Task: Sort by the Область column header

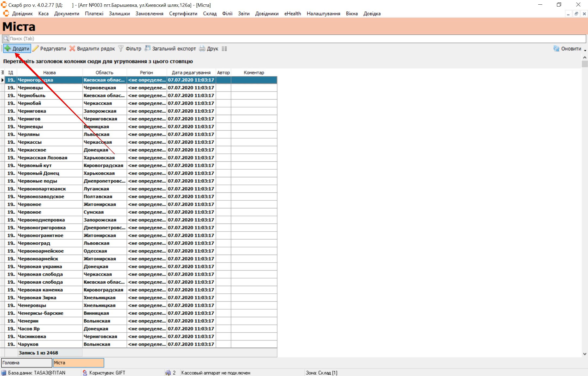Action: coord(104,73)
